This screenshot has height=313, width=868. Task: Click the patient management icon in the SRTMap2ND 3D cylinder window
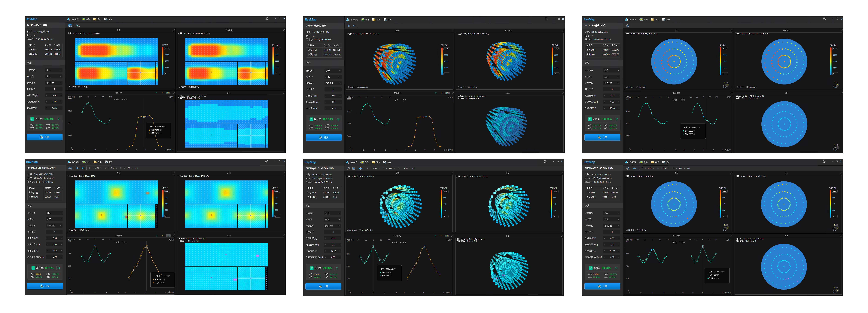coord(348,162)
